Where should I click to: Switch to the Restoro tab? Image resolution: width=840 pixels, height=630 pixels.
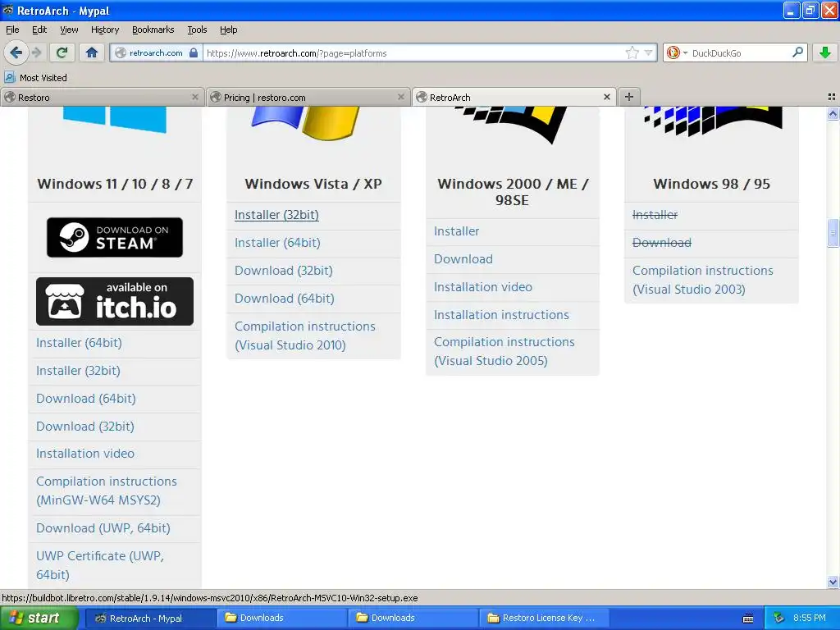(x=102, y=98)
